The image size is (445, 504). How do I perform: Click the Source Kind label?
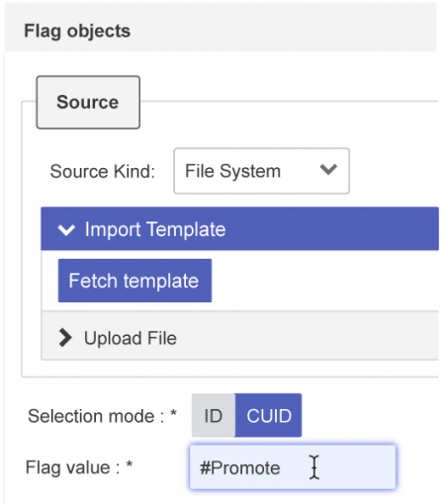point(103,171)
